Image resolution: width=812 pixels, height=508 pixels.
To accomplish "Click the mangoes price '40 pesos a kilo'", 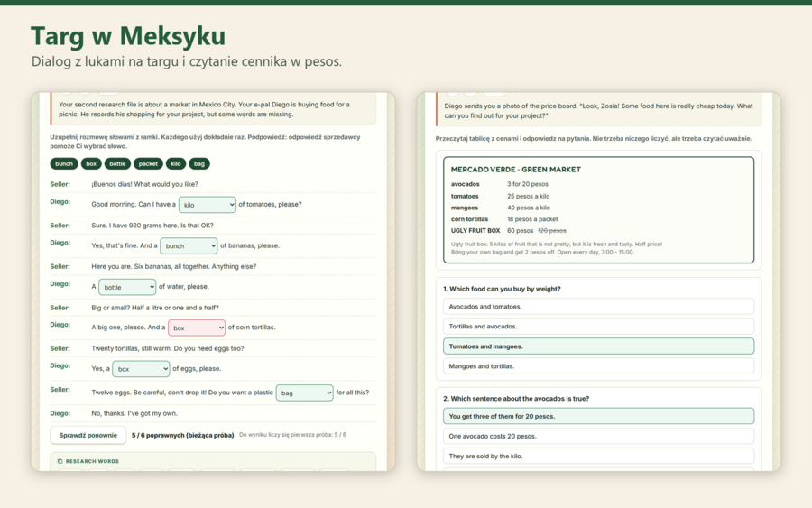I will (x=528, y=208).
